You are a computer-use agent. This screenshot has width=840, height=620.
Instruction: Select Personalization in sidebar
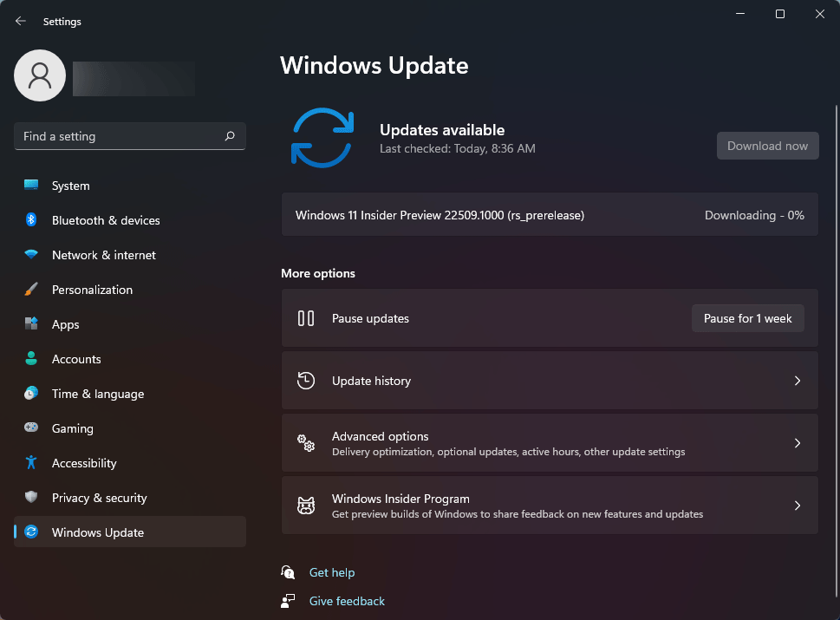click(x=130, y=290)
